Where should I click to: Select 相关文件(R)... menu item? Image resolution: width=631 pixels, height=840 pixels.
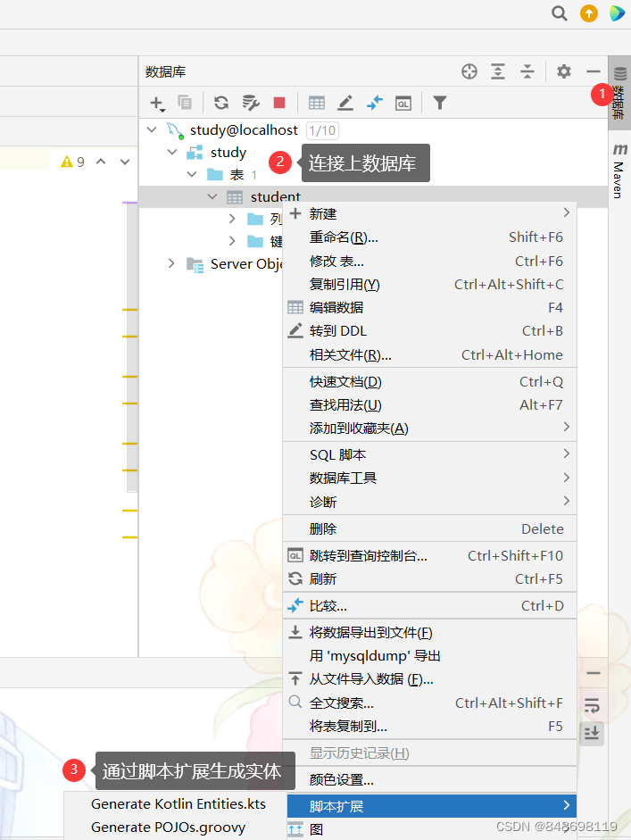[x=429, y=354]
